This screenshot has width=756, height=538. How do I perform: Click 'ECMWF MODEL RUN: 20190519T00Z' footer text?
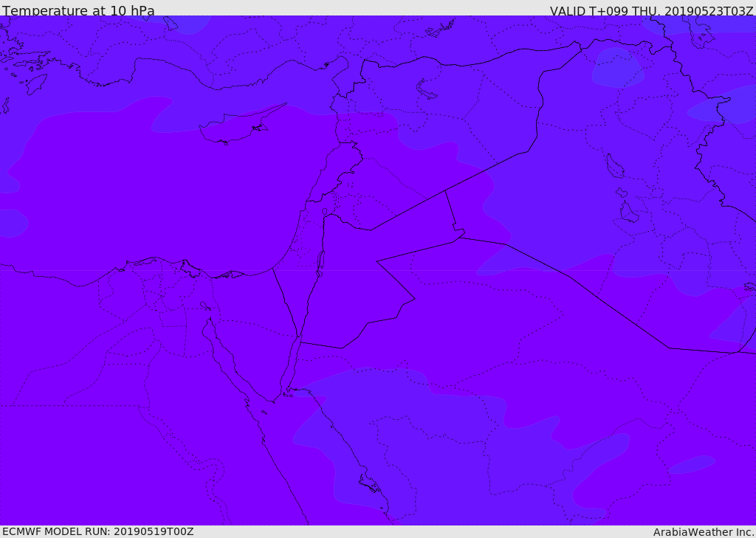pos(98,531)
